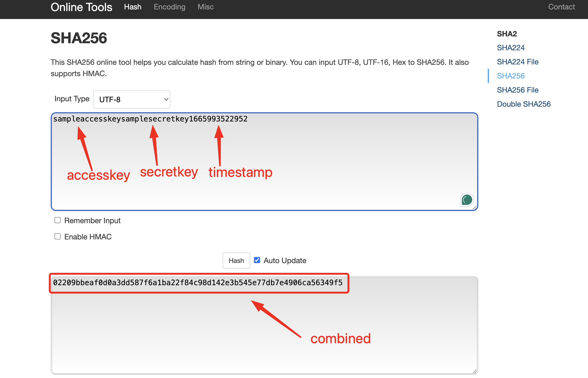
Task: Enable the Remember Input checkbox
Action: (x=57, y=220)
